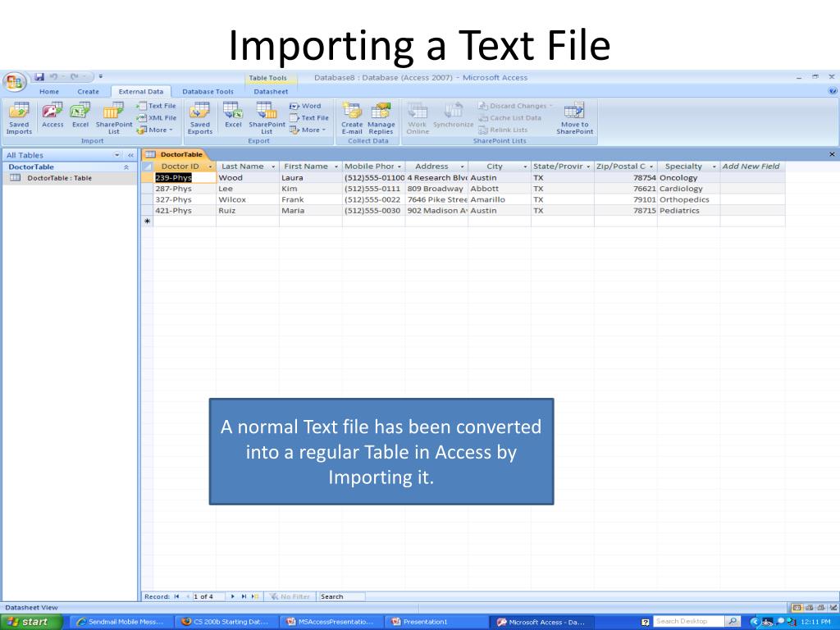Go to first record navigation arrow

pos(177,596)
